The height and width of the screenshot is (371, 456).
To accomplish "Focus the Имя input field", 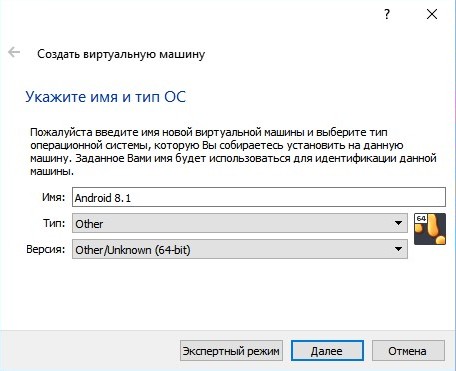I will pyautogui.click(x=259, y=197).
